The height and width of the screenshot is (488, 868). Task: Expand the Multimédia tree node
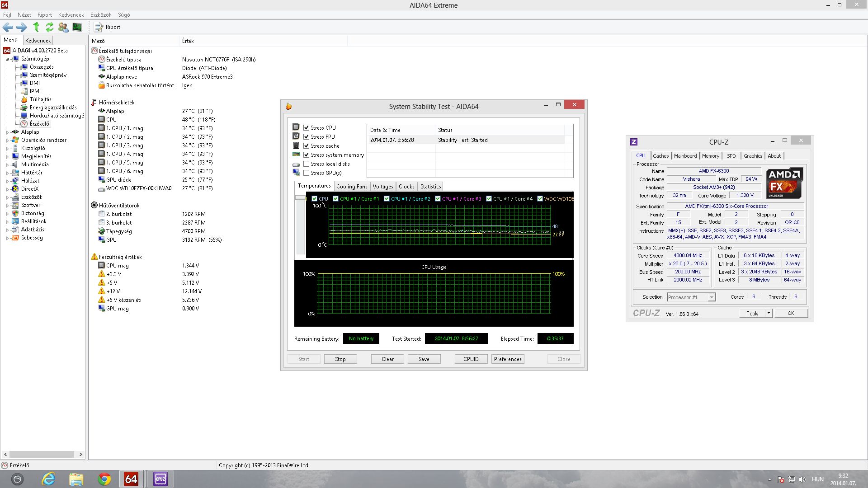coord(7,165)
